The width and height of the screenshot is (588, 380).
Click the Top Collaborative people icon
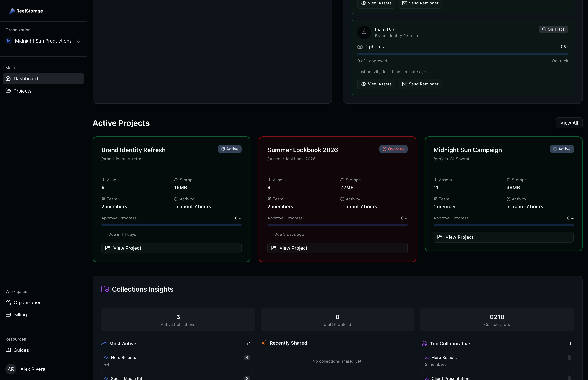pos(425,343)
